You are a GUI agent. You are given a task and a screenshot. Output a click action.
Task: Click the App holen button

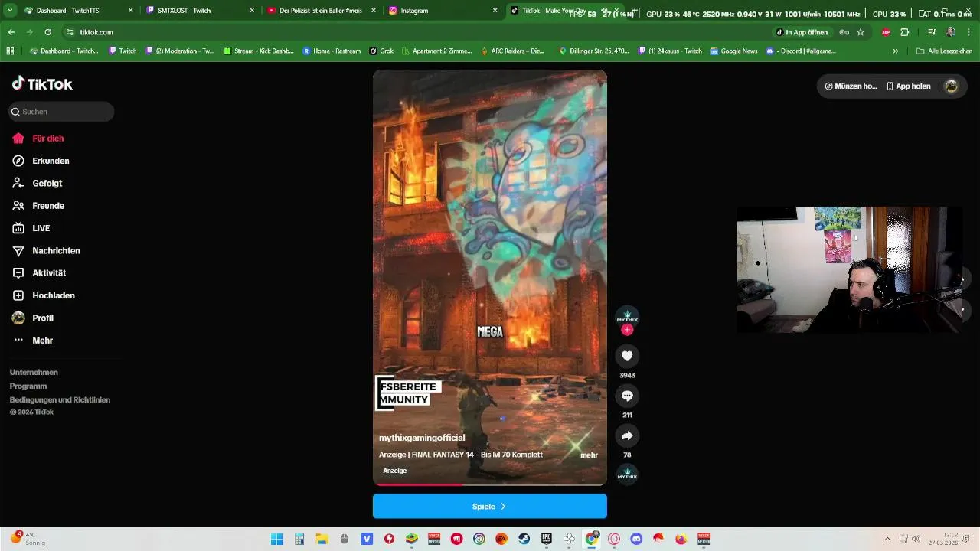point(908,86)
